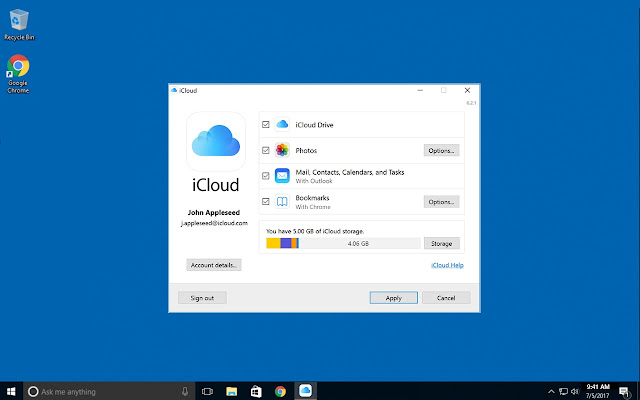Show hidden system tray icons chevron

point(551,391)
